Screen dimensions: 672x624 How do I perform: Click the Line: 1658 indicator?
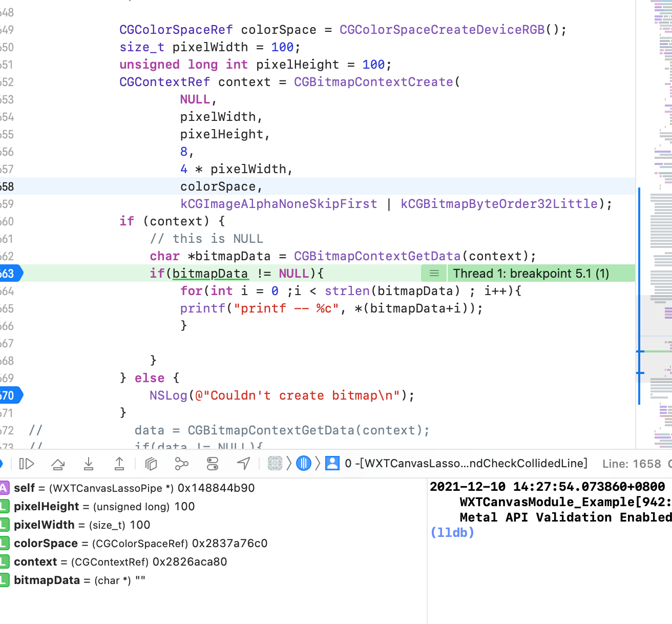(x=632, y=464)
